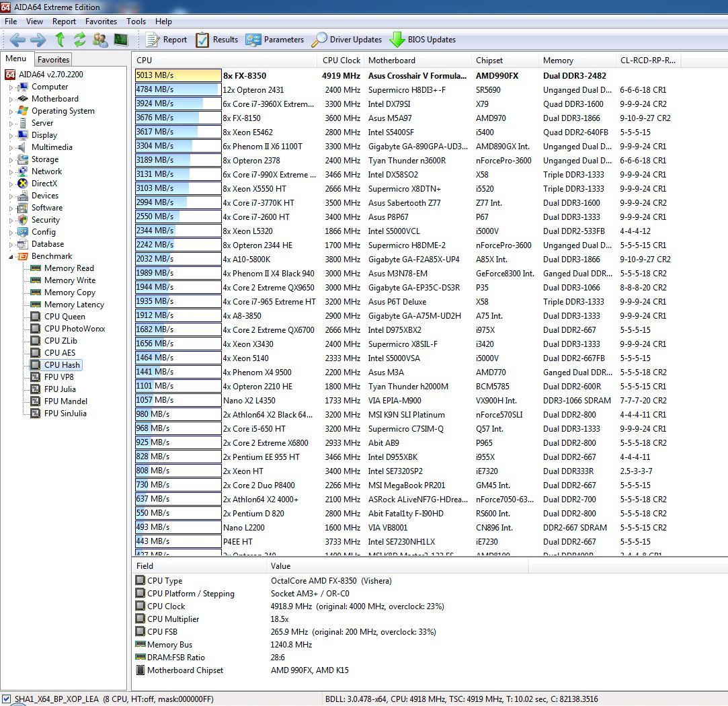This screenshot has width=728, height=706.
Task: Open the Memory Latency benchmark
Action: tap(67, 304)
